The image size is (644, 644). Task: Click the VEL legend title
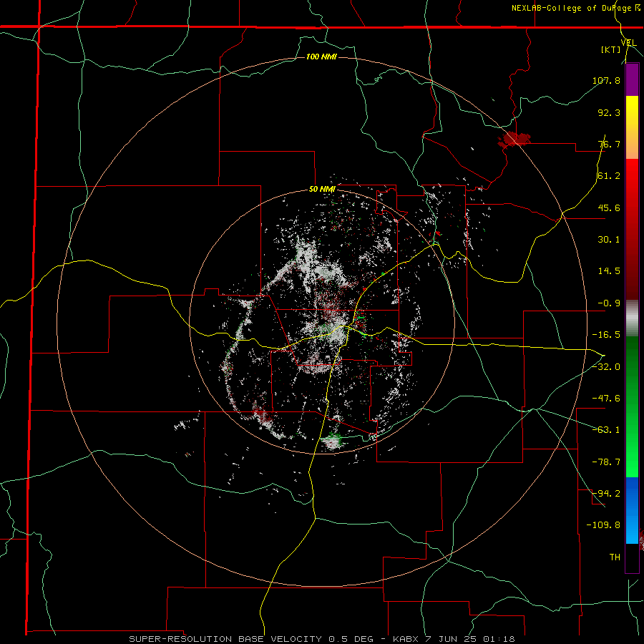click(x=629, y=43)
